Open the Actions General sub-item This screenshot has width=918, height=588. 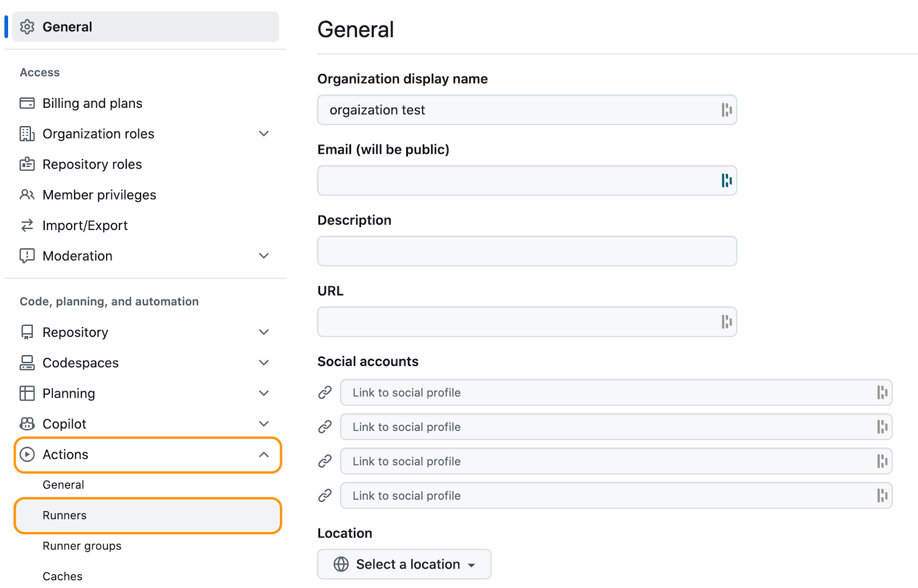(x=63, y=485)
